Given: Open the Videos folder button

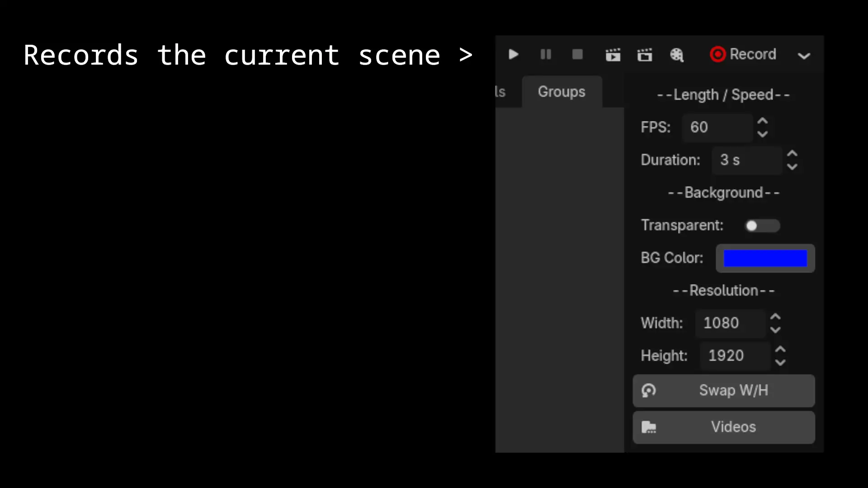Looking at the screenshot, I should click(724, 427).
